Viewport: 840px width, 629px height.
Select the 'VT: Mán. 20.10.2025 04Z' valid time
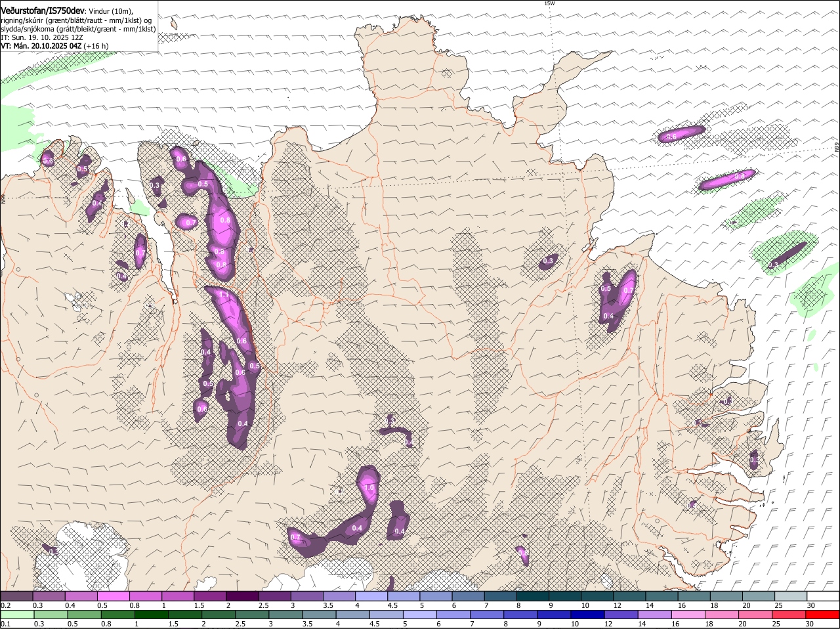pos(40,46)
